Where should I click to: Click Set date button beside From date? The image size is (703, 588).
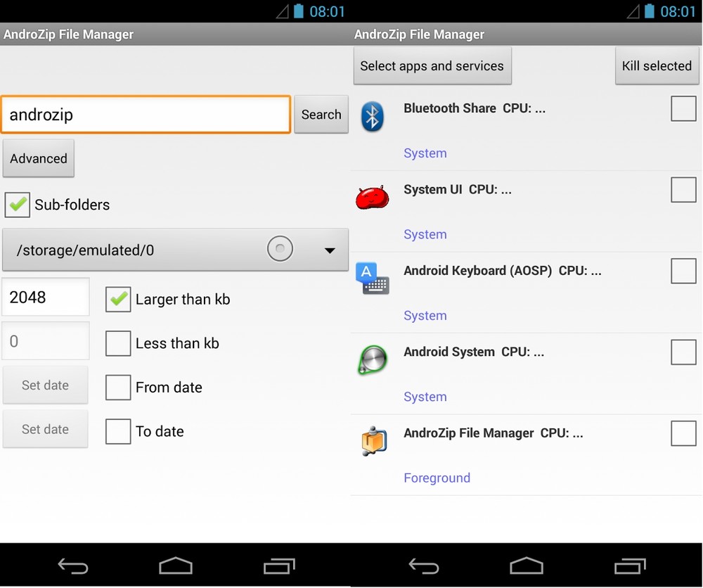[45, 385]
